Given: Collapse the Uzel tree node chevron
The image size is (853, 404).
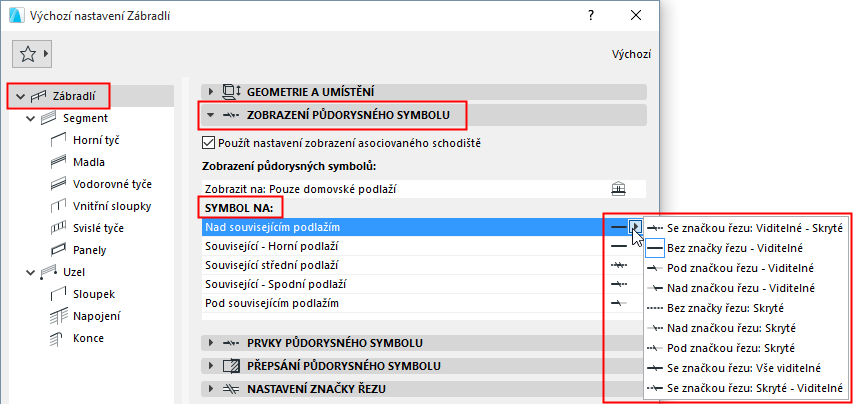Looking at the screenshot, I should [30, 272].
